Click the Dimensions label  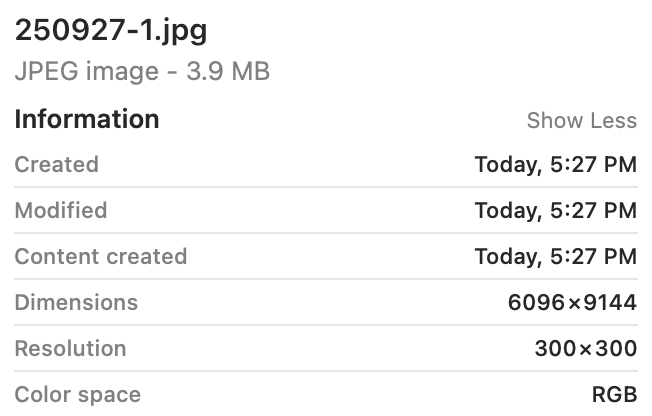point(76,303)
